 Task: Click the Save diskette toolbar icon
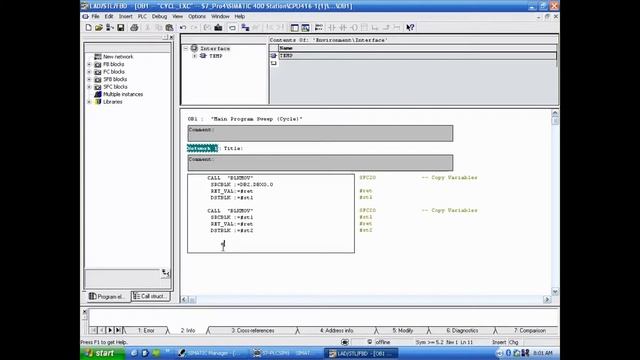coord(121,27)
